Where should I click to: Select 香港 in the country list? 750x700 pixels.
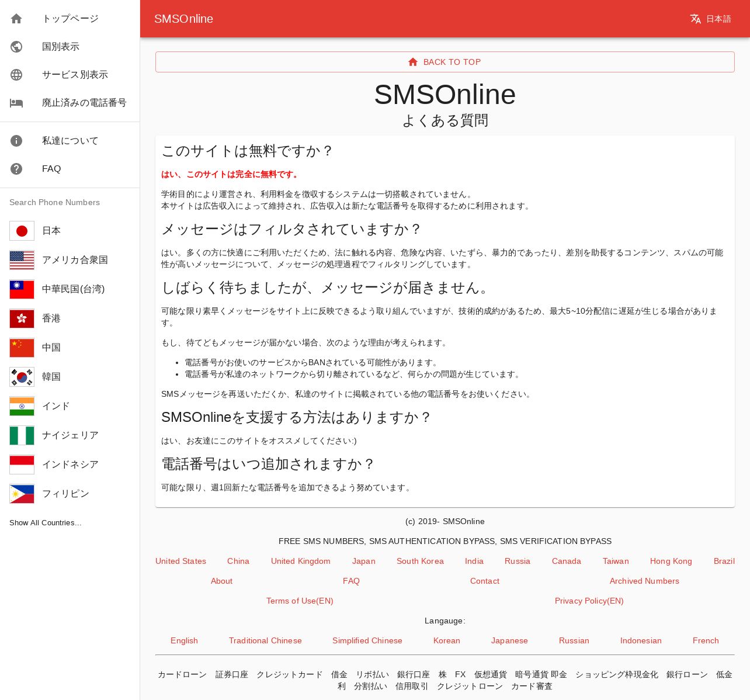[x=70, y=318]
